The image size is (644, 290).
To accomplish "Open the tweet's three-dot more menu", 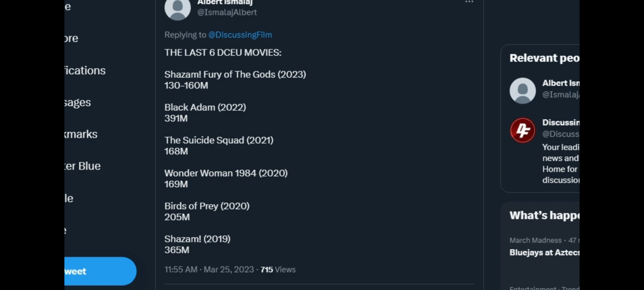I will [469, 2].
